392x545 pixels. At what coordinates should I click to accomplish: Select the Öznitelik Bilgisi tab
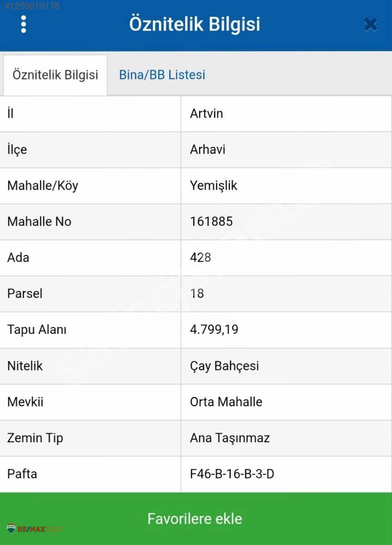point(55,75)
